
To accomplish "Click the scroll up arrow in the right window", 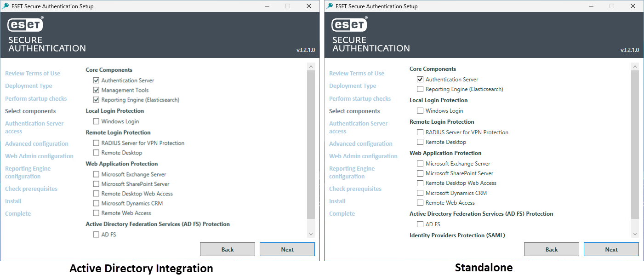I will coord(635,67).
